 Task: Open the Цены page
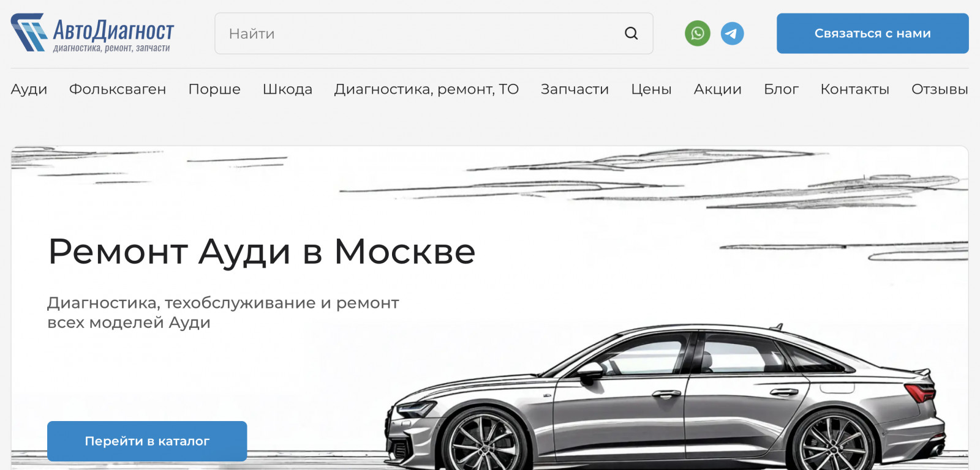click(651, 89)
